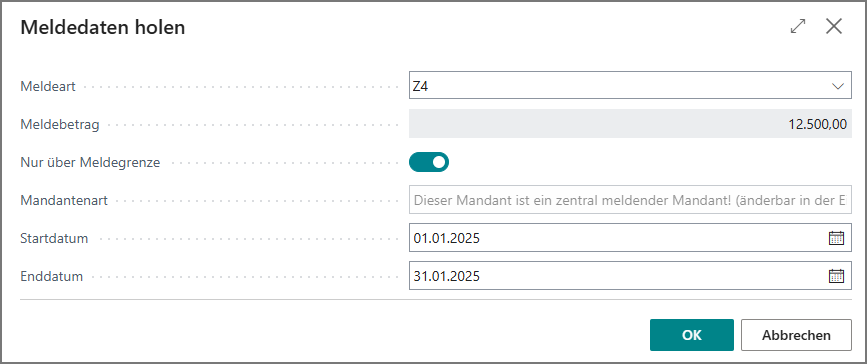Click the Meldebetrag field label
Image resolution: width=867 pixels, height=364 pixels.
(x=60, y=124)
